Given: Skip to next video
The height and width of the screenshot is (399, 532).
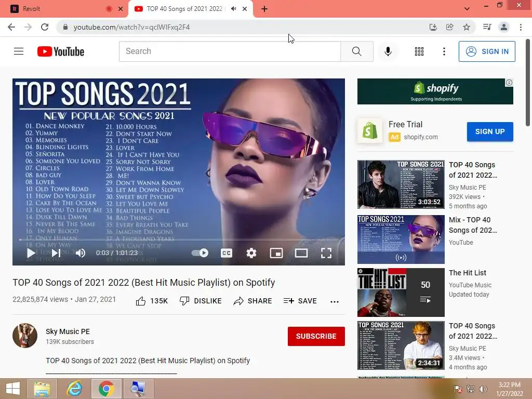Looking at the screenshot, I should tap(56, 253).
